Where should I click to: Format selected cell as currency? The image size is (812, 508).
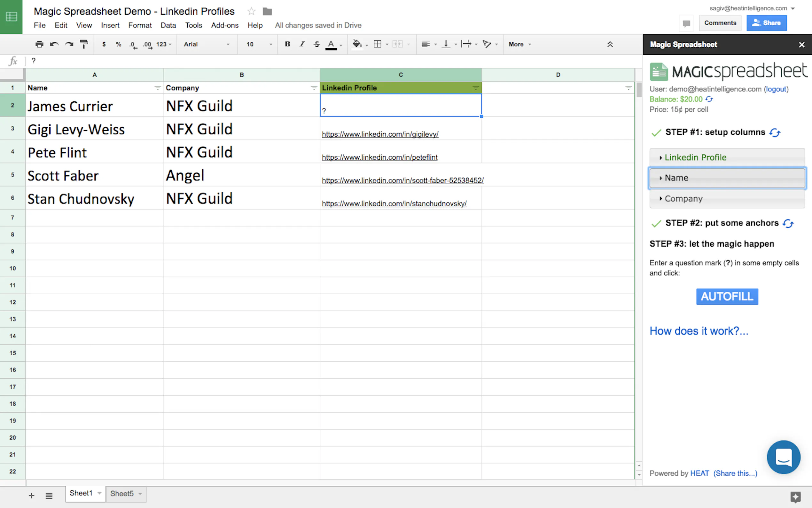point(104,44)
